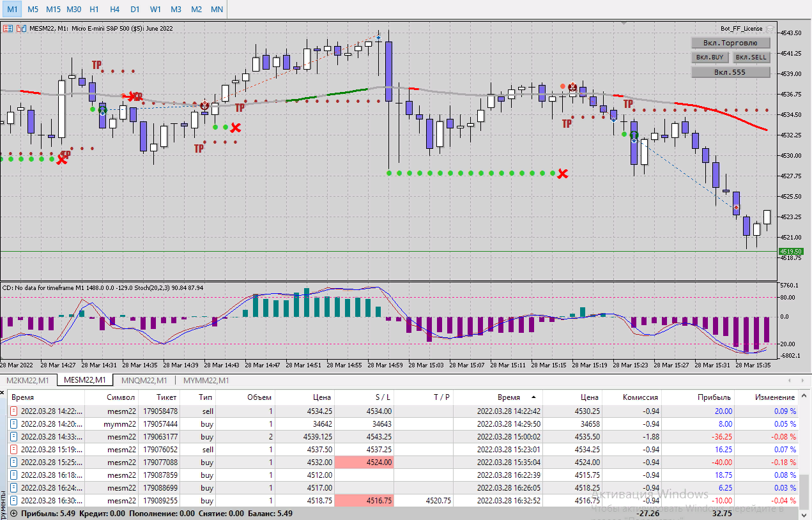Click the buy deal icon for ticket 179077088
Screen dimensions: 812x520
click(x=14, y=463)
